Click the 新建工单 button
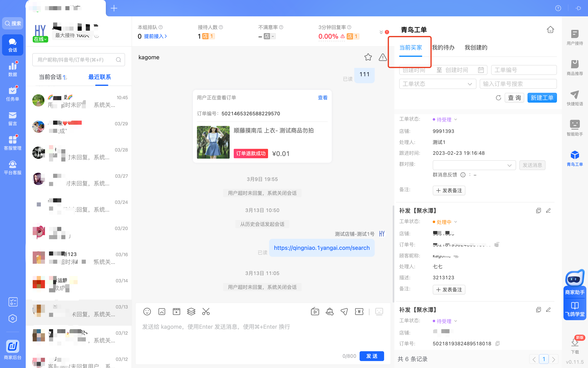The width and height of the screenshot is (588, 368). (x=542, y=98)
